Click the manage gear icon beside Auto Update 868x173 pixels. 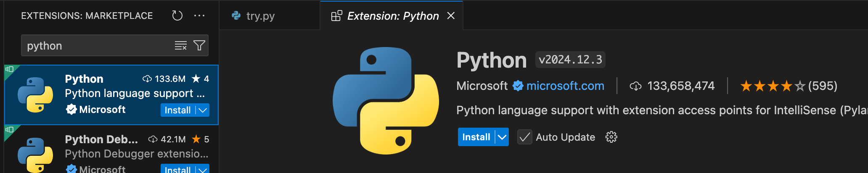tap(611, 137)
